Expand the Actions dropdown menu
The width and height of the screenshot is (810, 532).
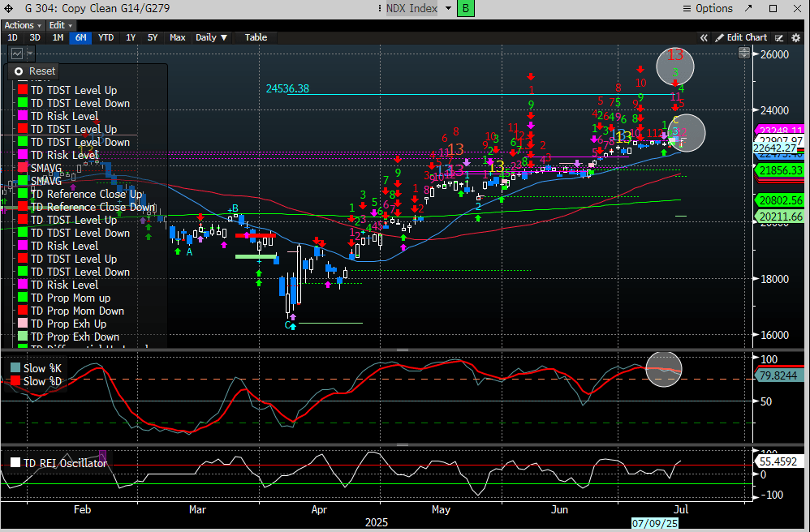point(22,25)
